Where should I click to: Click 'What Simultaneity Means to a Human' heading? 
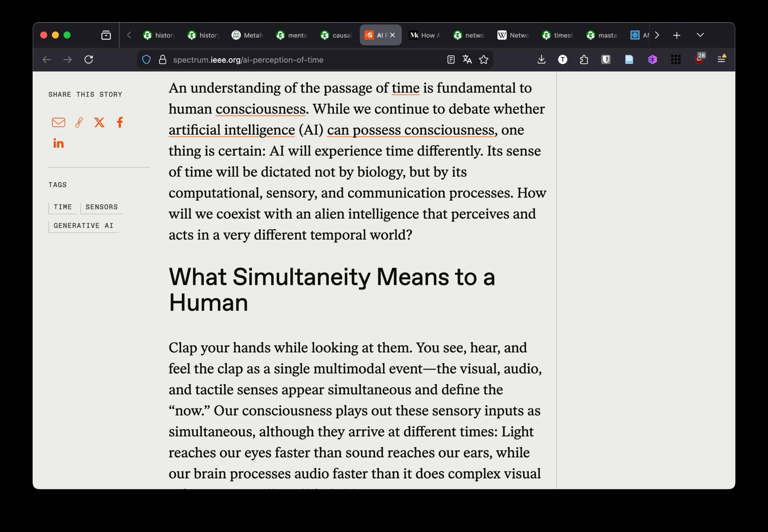(x=332, y=289)
